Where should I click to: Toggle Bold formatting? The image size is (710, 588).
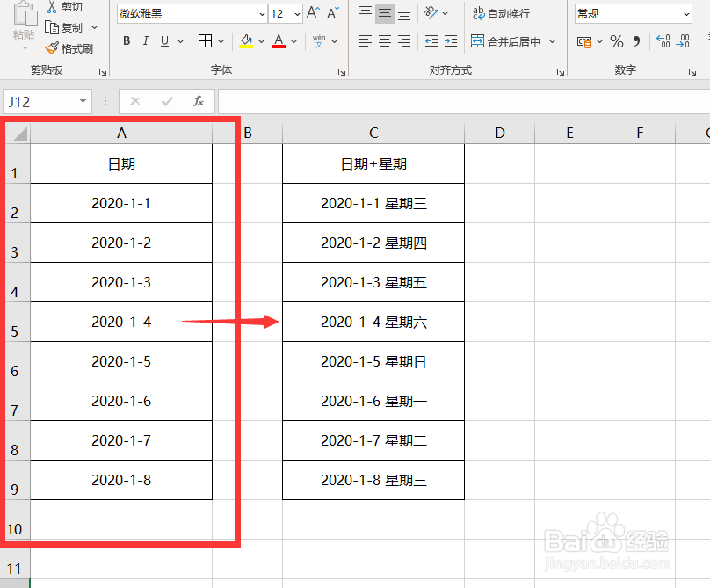[127, 41]
